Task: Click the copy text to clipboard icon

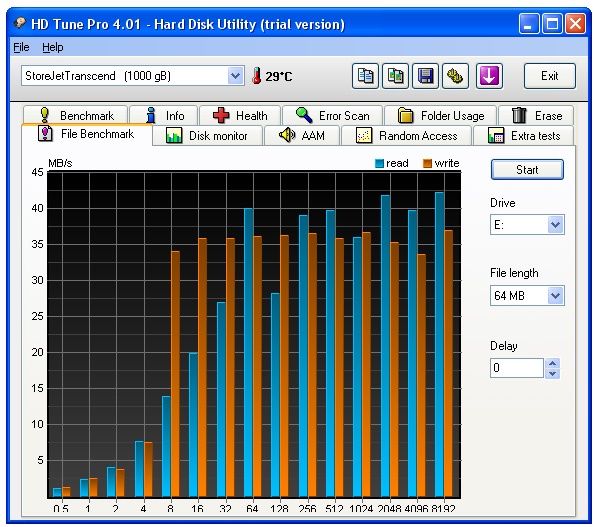Action: (365, 76)
